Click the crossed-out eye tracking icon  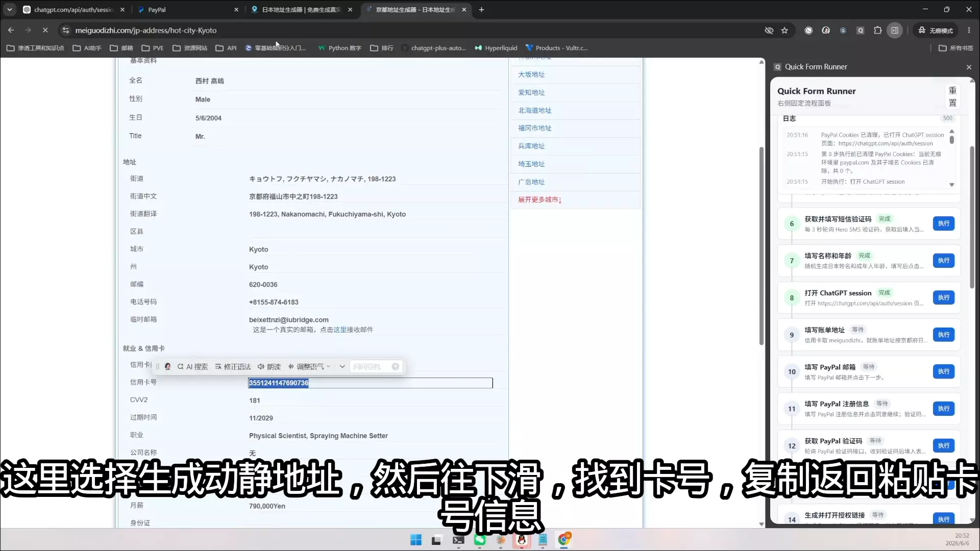tap(769, 31)
